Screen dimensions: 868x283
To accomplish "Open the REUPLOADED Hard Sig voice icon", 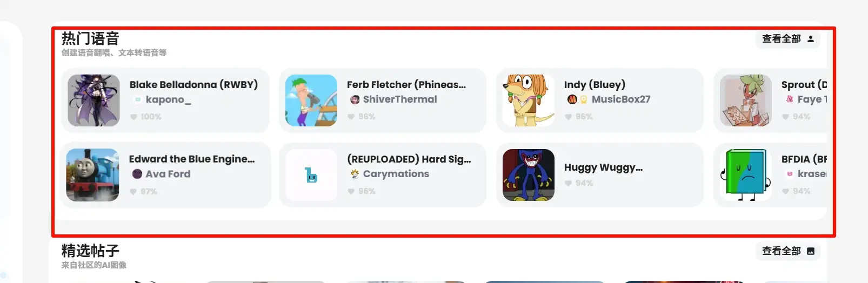I will [311, 175].
